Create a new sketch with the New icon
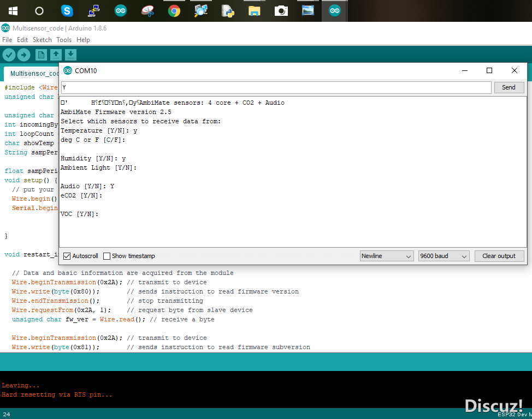The image size is (532, 419). click(x=41, y=55)
